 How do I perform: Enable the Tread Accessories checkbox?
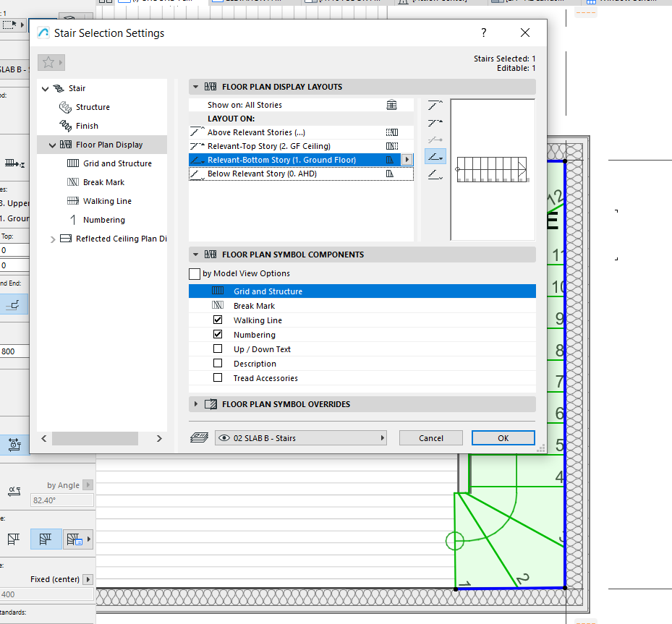[218, 377]
